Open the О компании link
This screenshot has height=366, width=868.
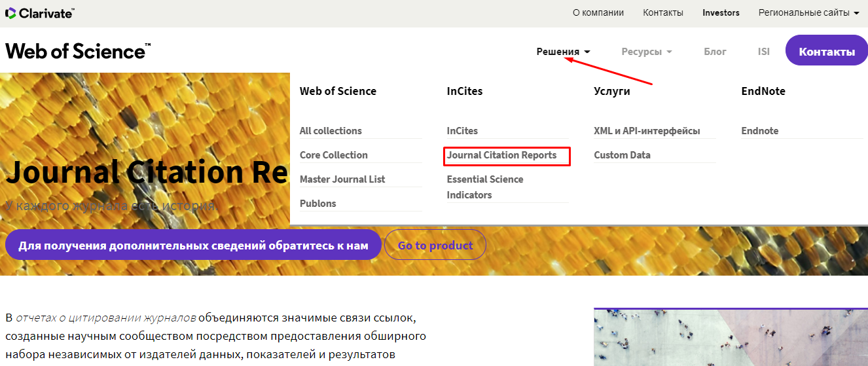tap(598, 12)
